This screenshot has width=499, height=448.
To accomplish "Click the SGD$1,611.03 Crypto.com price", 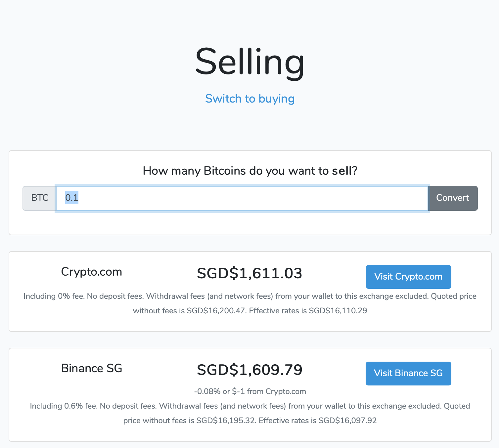I will coord(250,273).
